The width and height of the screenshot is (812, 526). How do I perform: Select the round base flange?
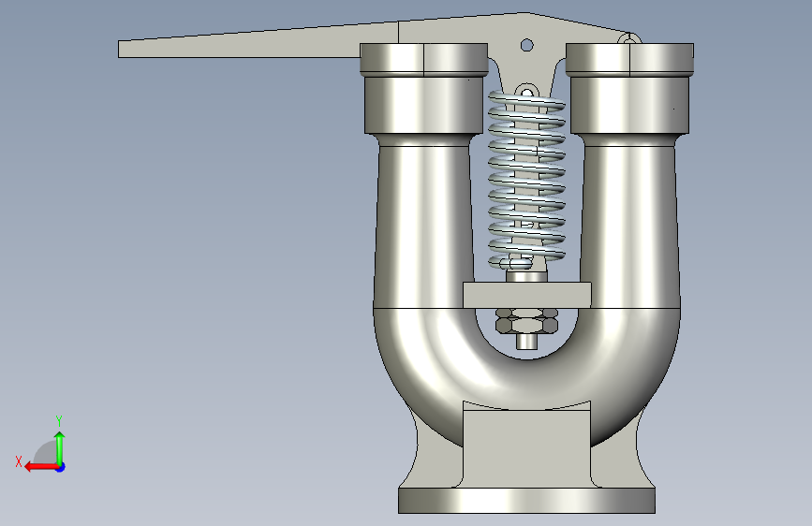(526, 500)
